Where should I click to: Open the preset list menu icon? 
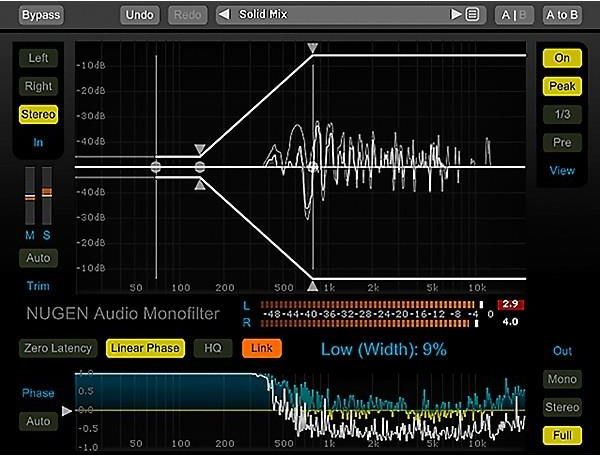[472, 15]
